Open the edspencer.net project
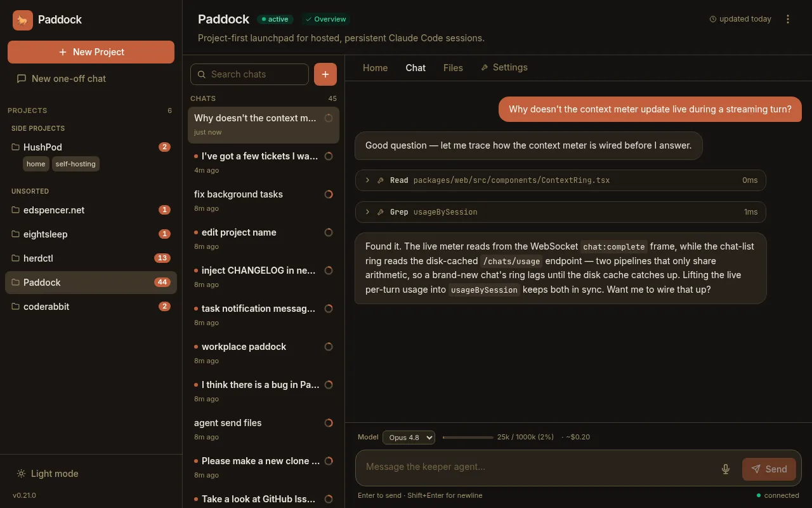Viewport: 812px width, 508px height. (91, 210)
